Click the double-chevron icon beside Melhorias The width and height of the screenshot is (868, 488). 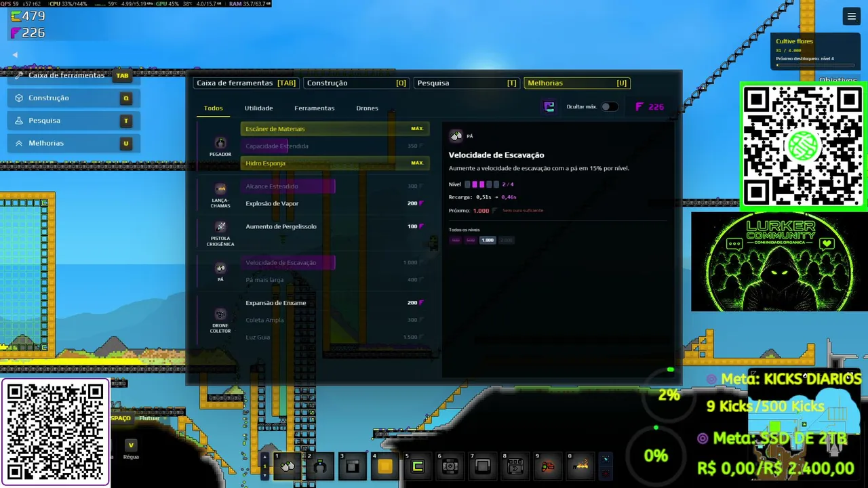coord(19,143)
